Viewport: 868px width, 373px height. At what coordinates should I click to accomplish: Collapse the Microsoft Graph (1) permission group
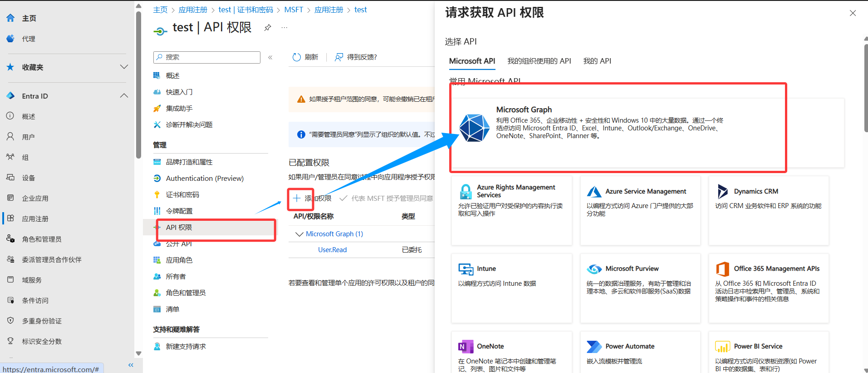(x=299, y=234)
